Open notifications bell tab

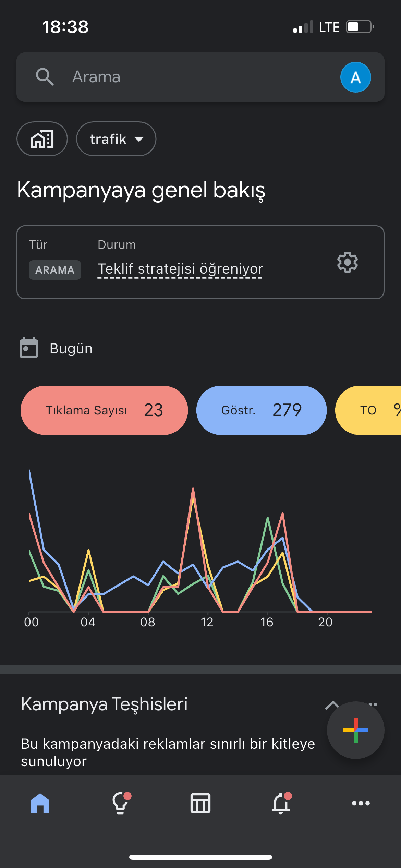pos(281,803)
